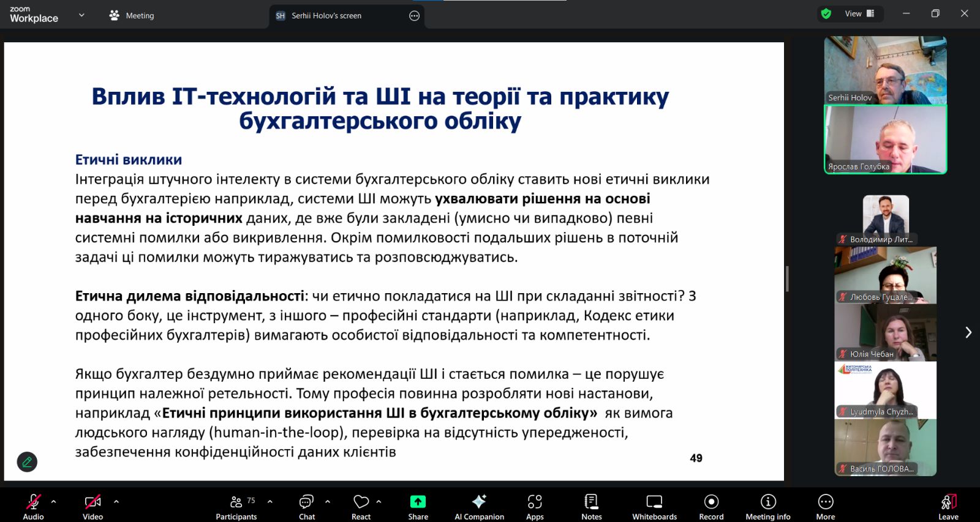Expand audio options caret next to Audio
This screenshot has width=980, height=522.
(x=54, y=501)
